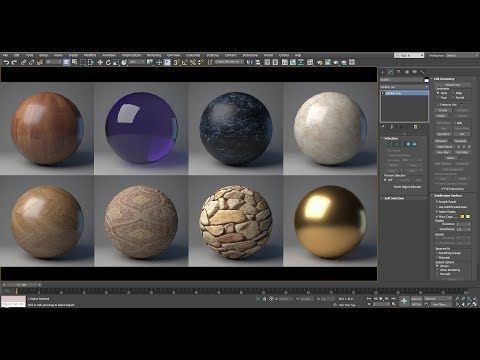This screenshot has height=360, width=480.
Task: Toggle the Smooth Result checkbox
Action: pos(437,202)
